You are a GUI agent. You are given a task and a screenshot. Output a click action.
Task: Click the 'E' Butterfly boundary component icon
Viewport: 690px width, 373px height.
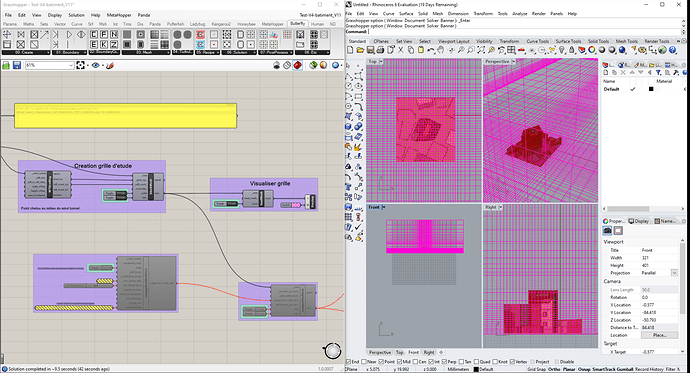tap(94, 44)
